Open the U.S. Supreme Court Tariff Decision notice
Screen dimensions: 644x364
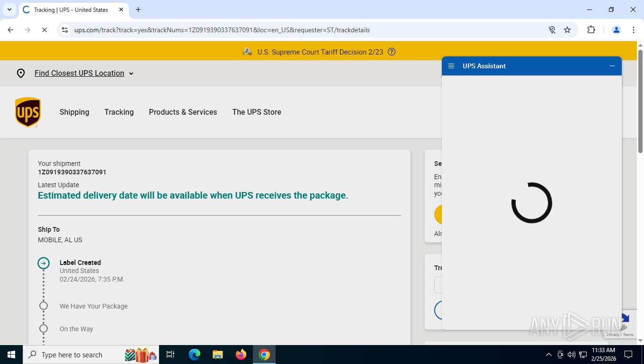[320, 52]
